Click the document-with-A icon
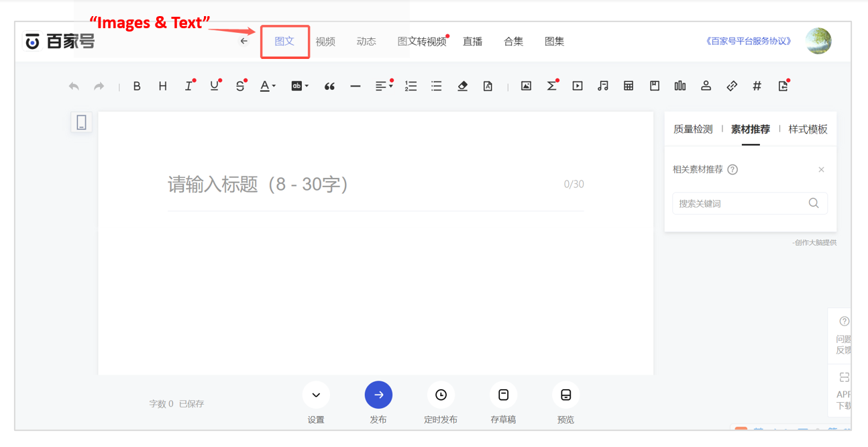The image size is (868, 447). [x=488, y=86]
